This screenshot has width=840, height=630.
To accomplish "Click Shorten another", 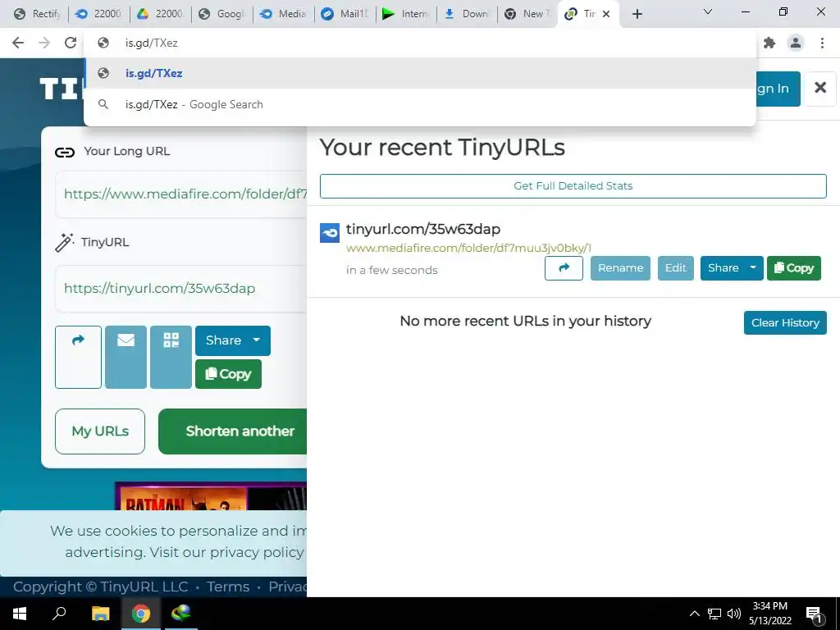I will (x=233, y=431).
